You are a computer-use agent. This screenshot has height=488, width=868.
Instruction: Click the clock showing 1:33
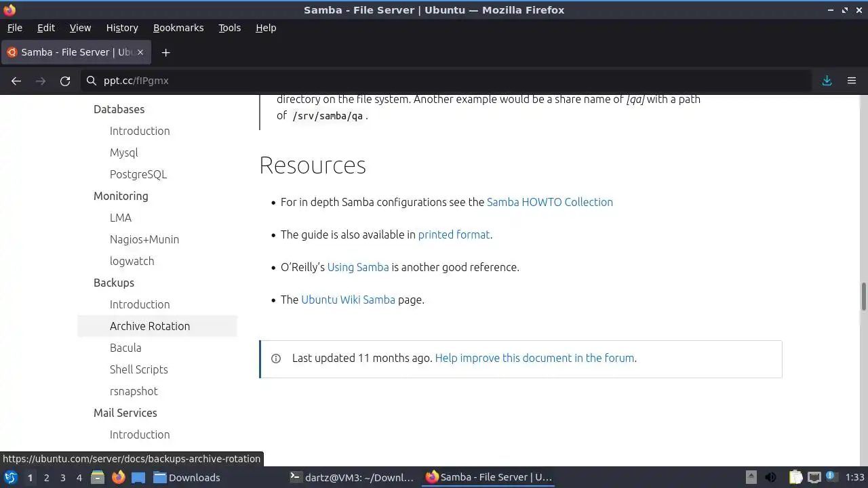pos(854,477)
